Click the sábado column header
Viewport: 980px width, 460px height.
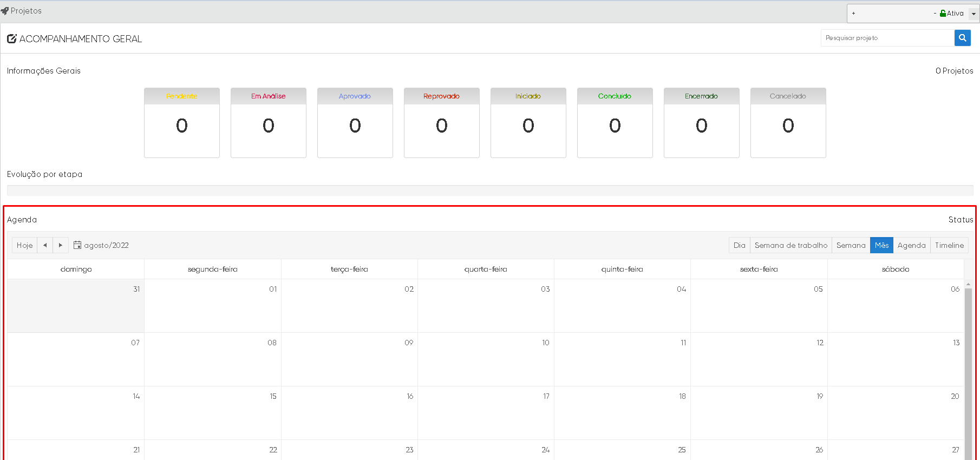pyautogui.click(x=896, y=269)
